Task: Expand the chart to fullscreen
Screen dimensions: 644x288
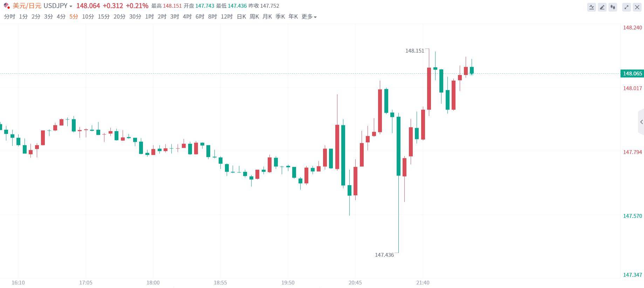Action: point(626,7)
